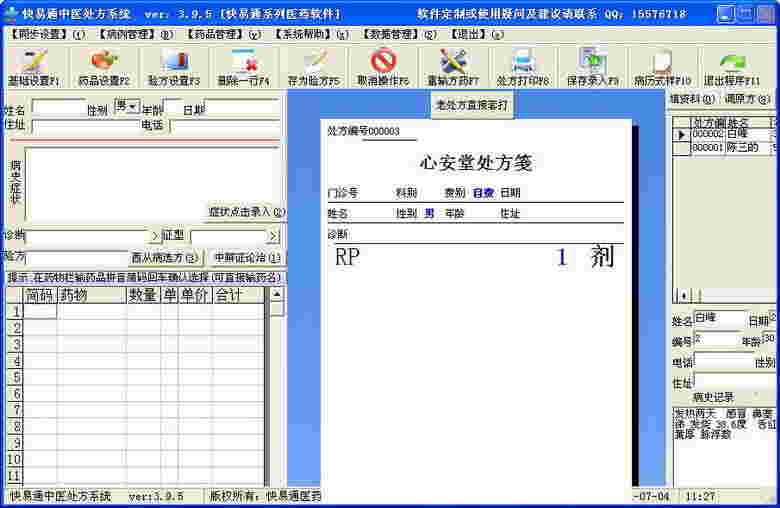
Task: Click 重输方药 F7 toolbar icon
Action: 453,68
